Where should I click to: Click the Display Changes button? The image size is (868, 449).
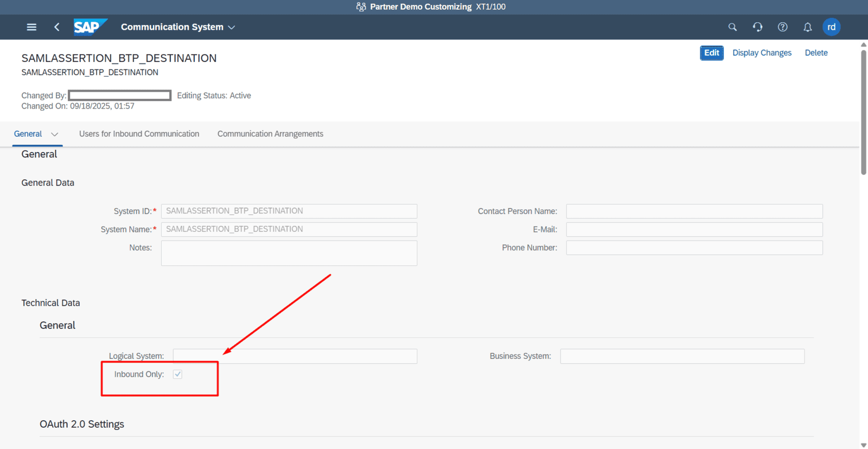pyautogui.click(x=762, y=53)
